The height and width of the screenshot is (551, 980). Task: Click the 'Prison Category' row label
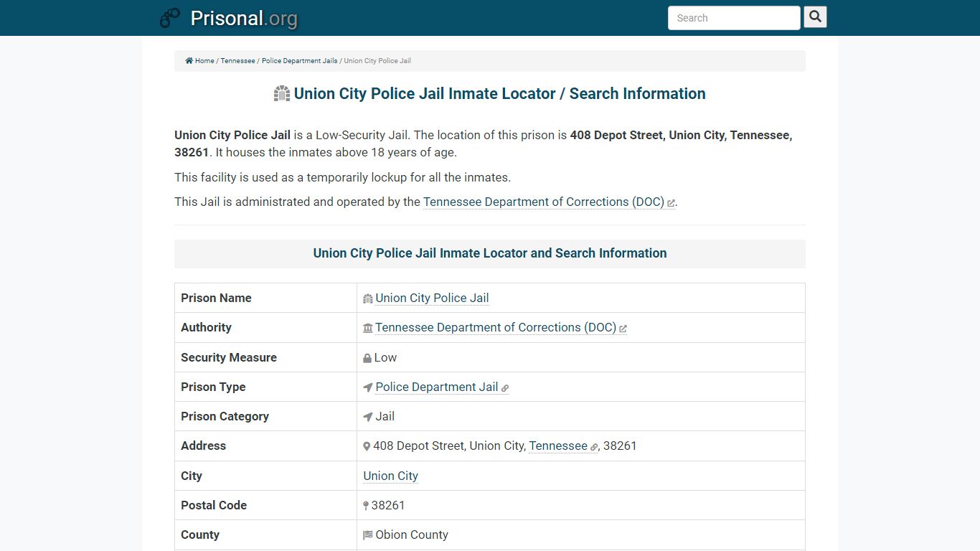pyautogui.click(x=225, y=416)
